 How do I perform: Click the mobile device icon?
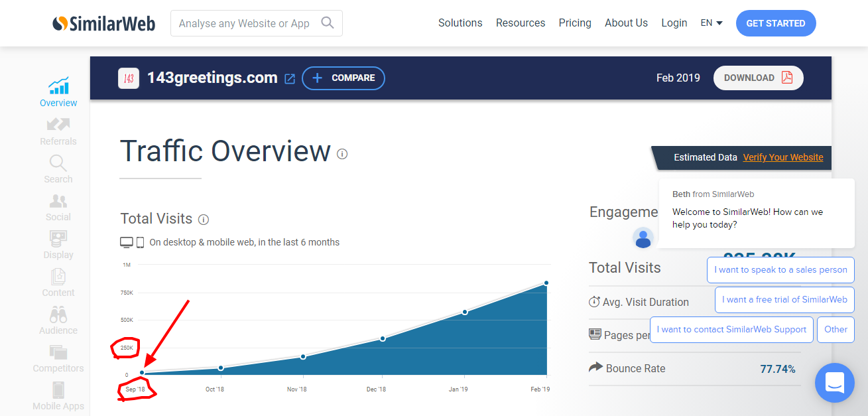[140, 242]
